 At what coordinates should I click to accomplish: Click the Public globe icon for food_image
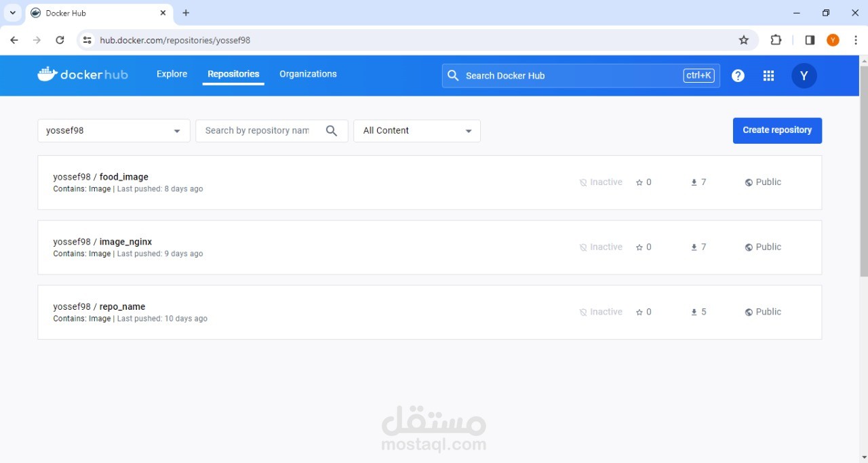(749, 182)
